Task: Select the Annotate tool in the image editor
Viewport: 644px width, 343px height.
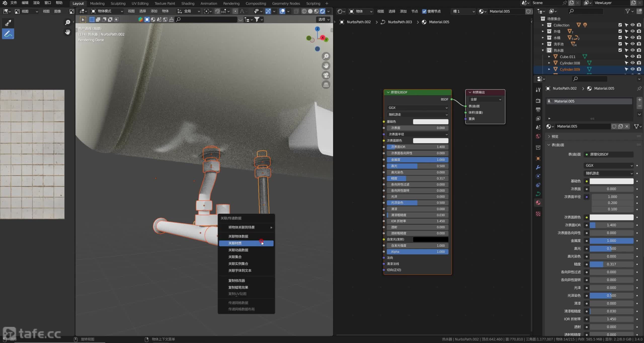Action: coord(8,34)
